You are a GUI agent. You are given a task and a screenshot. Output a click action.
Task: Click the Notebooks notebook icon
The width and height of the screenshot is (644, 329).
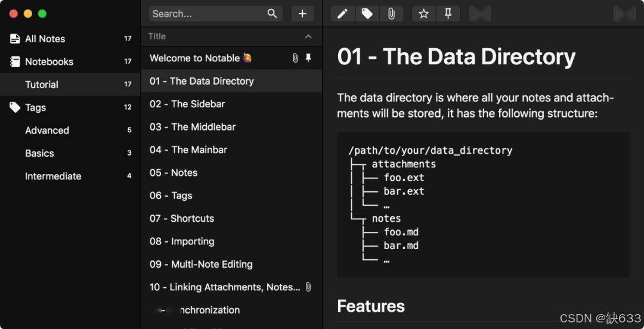(x=15, y=61)
